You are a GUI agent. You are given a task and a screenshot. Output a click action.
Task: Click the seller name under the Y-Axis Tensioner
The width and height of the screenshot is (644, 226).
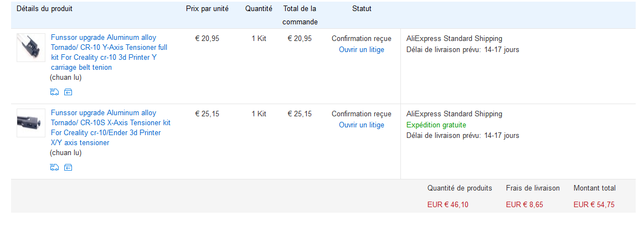(x=66, y=78)
